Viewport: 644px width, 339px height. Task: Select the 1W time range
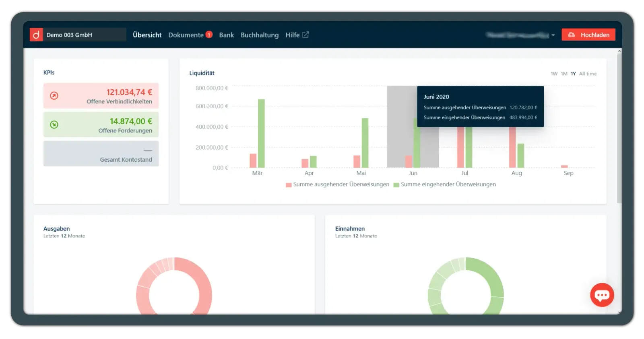click(x=554, y=74)
